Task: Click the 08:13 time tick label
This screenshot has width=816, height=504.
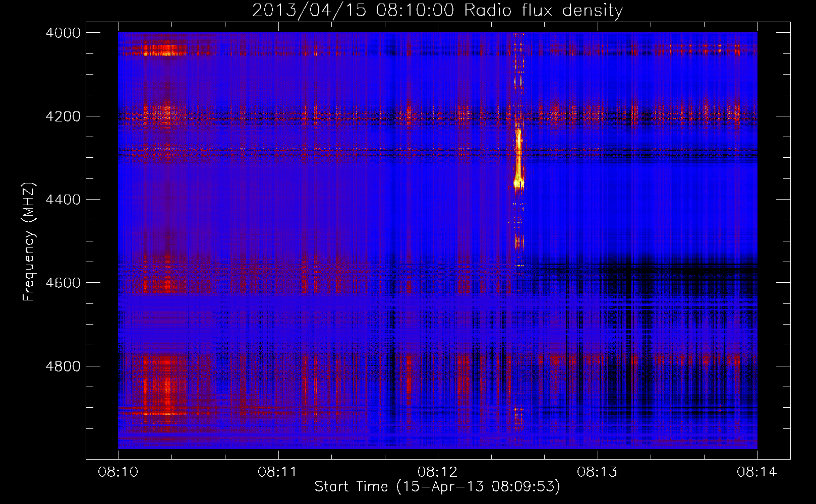Action: click(x=597, y=472)
